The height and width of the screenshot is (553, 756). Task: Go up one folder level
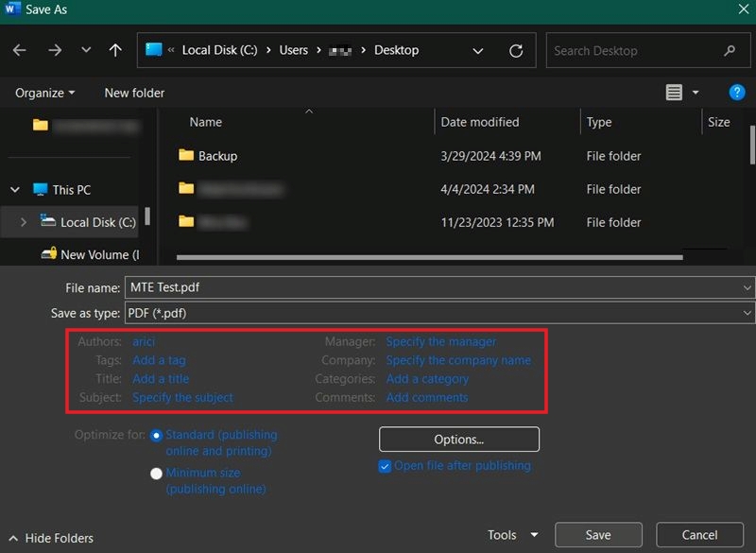tap(115, 50)
